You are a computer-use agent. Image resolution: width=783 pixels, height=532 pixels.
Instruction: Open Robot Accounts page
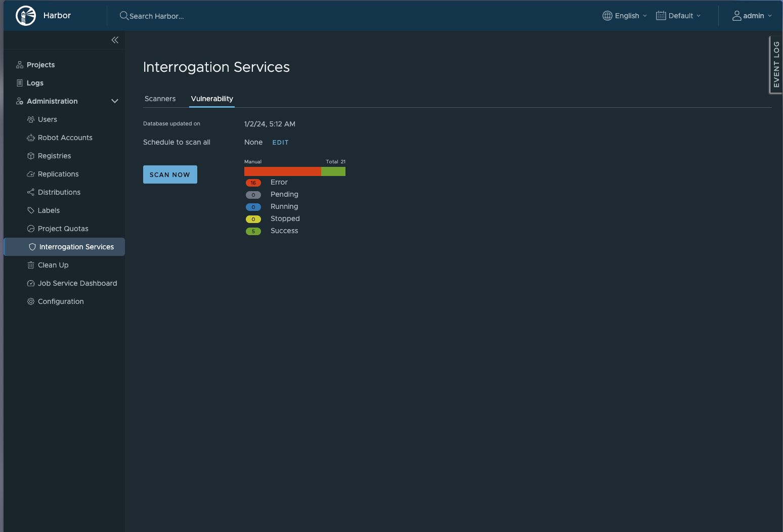tap(65, 138)
